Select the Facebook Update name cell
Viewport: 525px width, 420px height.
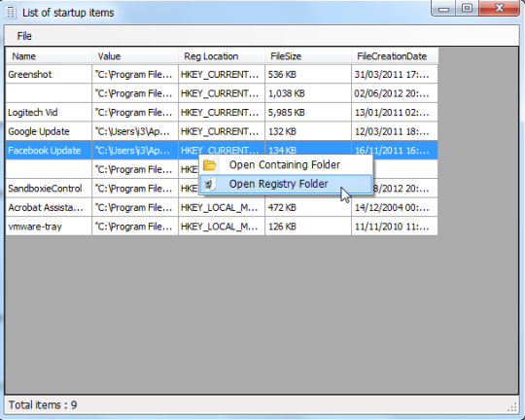[49, 151]
